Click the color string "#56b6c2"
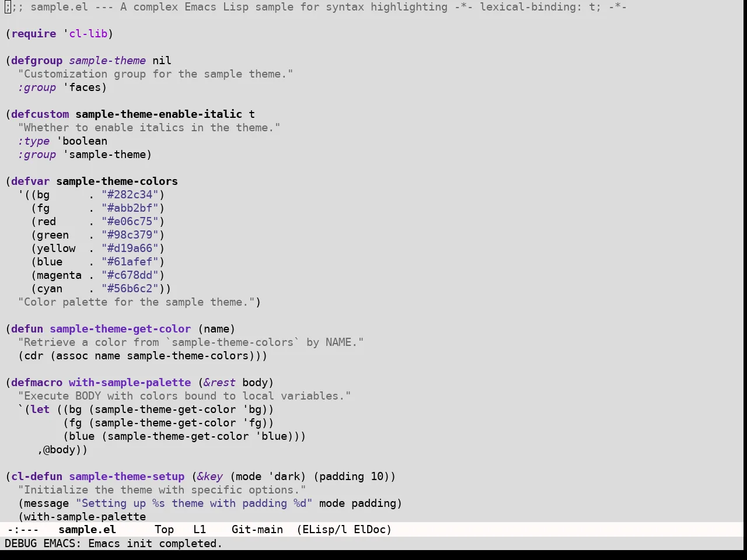Image resolution: width=747 pixels, height=560 pixels. (x=130, y=289)
